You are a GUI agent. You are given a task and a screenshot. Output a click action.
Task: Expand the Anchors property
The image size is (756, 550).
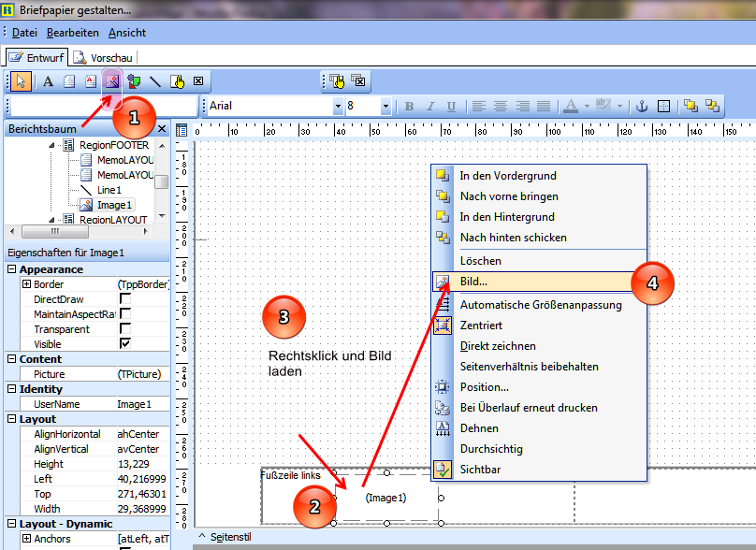26,539
